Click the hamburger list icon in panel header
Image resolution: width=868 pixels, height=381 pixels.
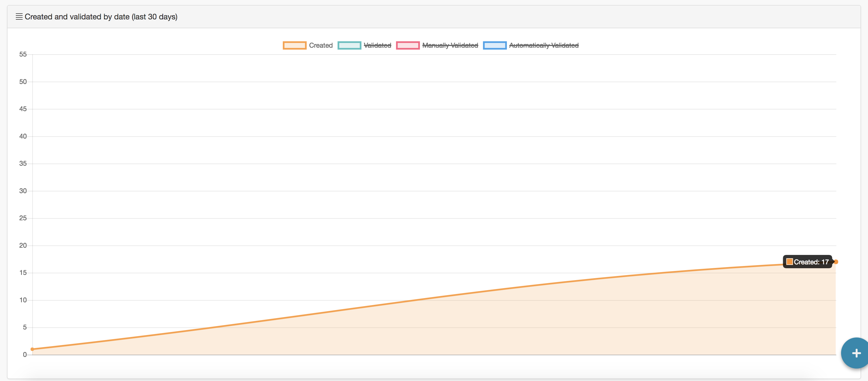(x=19, y=17)
